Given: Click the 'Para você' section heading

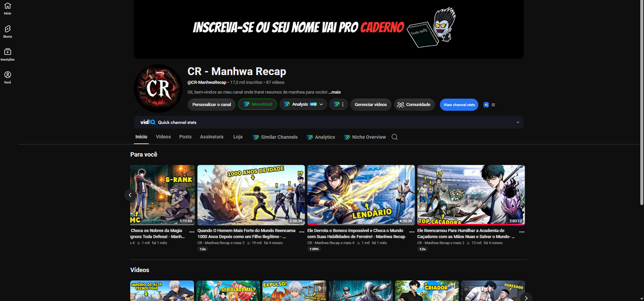Looking at the screenshot, I should click(x=144, y=154).
